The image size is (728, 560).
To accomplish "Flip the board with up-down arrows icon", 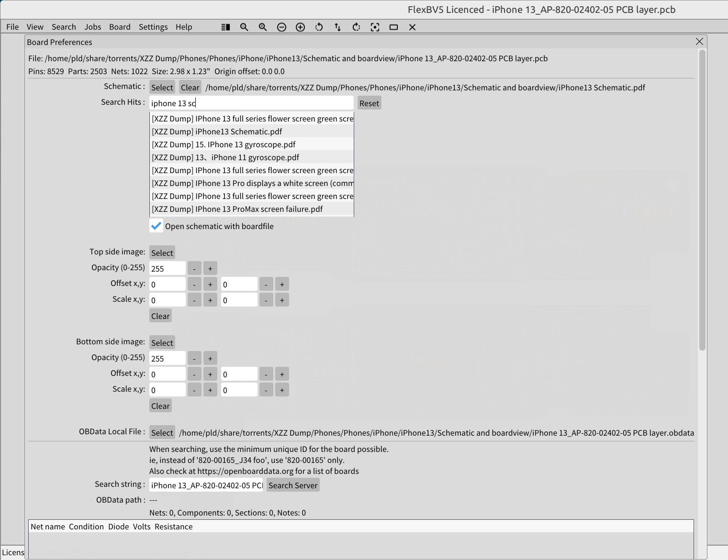I will point(338,27).
